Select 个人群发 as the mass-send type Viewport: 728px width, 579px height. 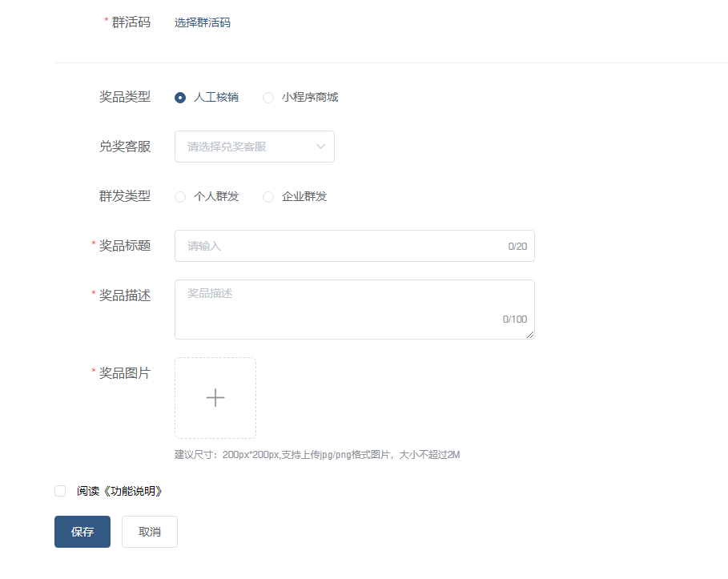coord(180,197)
